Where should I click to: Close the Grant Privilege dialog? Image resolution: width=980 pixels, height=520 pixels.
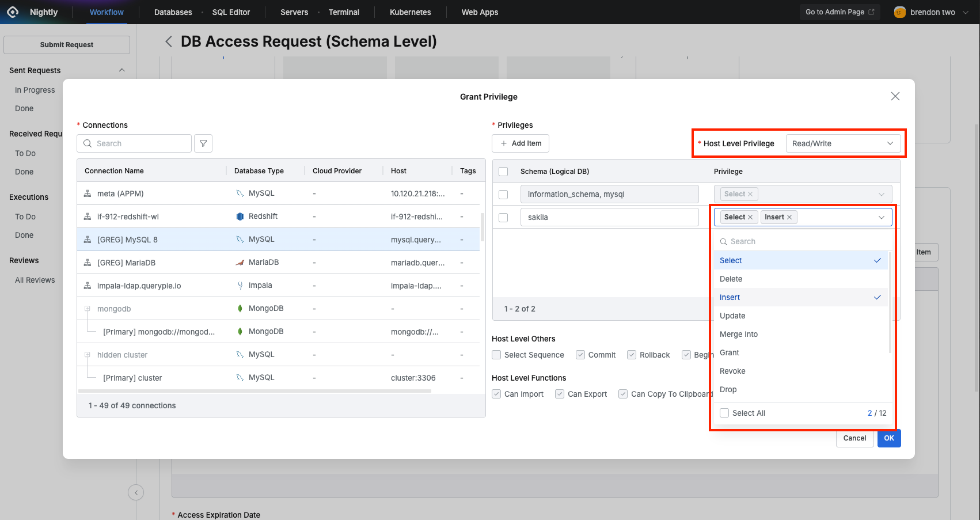(895, 96)
